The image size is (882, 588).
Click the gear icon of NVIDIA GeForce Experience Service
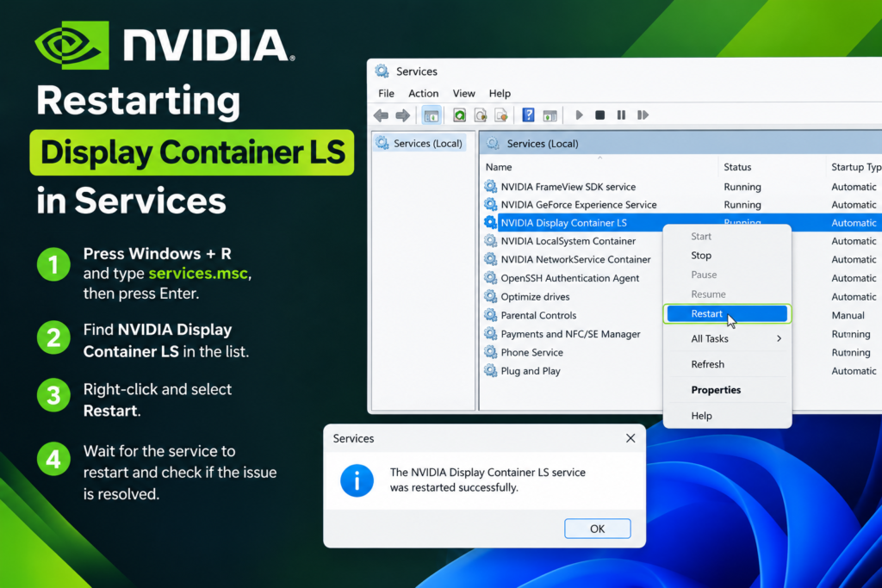pyautogui.click(x=490, y=204)
